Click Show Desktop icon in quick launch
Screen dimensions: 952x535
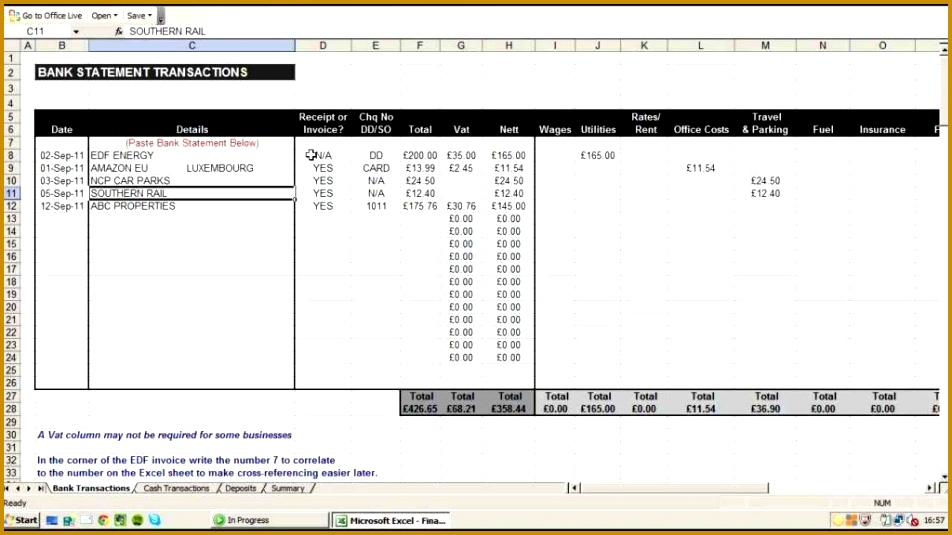[52, 520]
